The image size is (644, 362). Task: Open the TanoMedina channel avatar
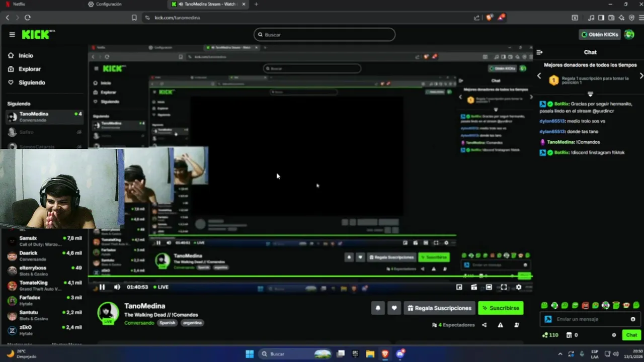tap(108, 313)
